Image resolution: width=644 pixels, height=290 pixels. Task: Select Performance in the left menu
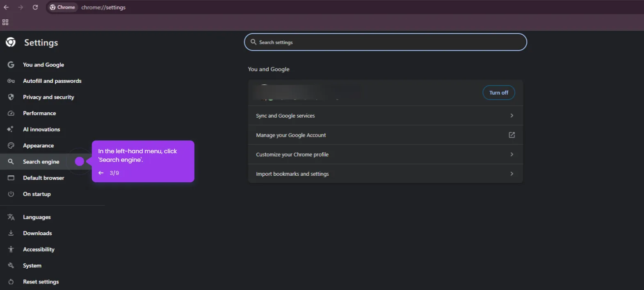click(39, 113)
